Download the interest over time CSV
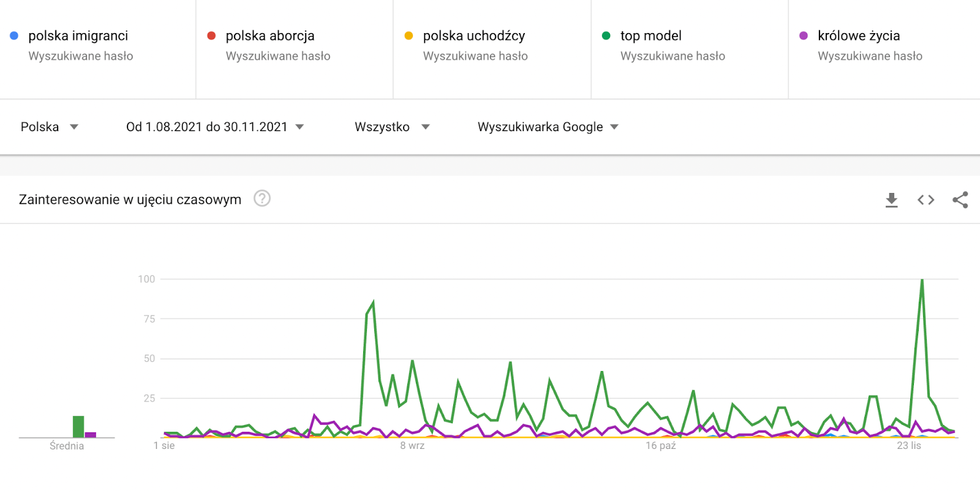The height and width of the screenshot is (493, 980). coord(891,200)
